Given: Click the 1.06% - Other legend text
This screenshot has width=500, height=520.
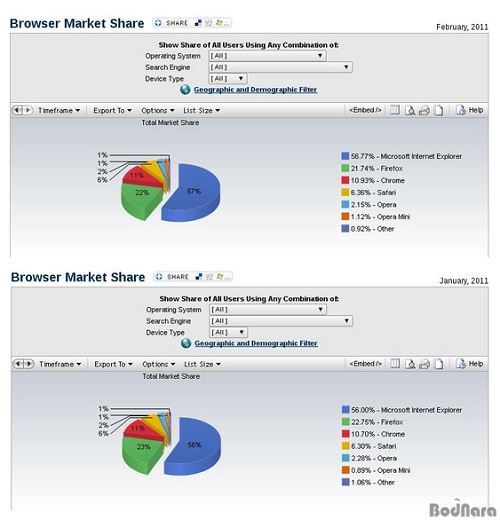Looking at the screenshot, I should point(373,482).
